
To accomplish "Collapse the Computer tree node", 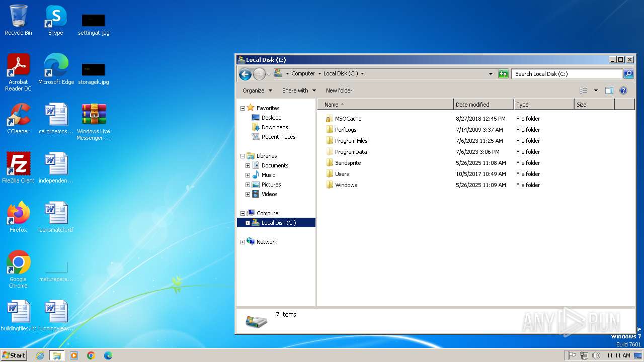I will pos(243,213).
